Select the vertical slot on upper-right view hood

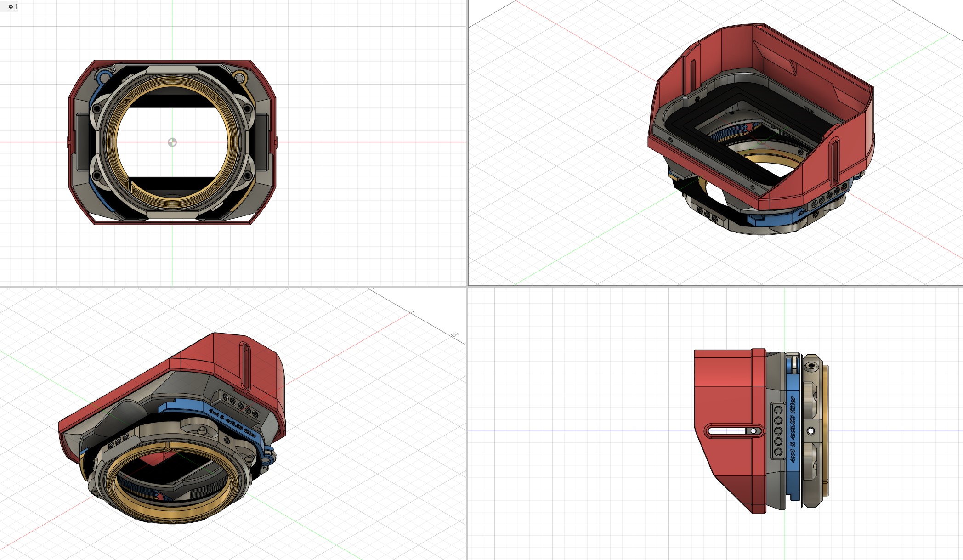coord(835,163)
